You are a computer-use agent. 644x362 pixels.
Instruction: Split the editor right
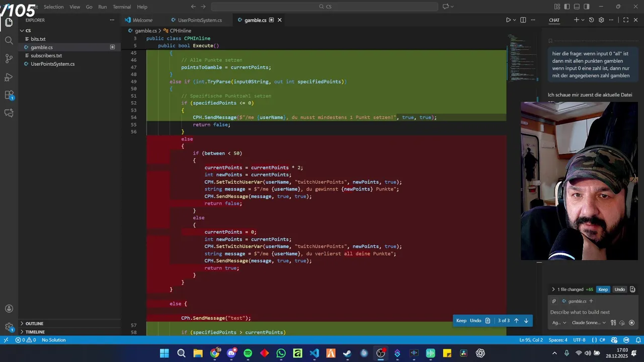[523, 20]
